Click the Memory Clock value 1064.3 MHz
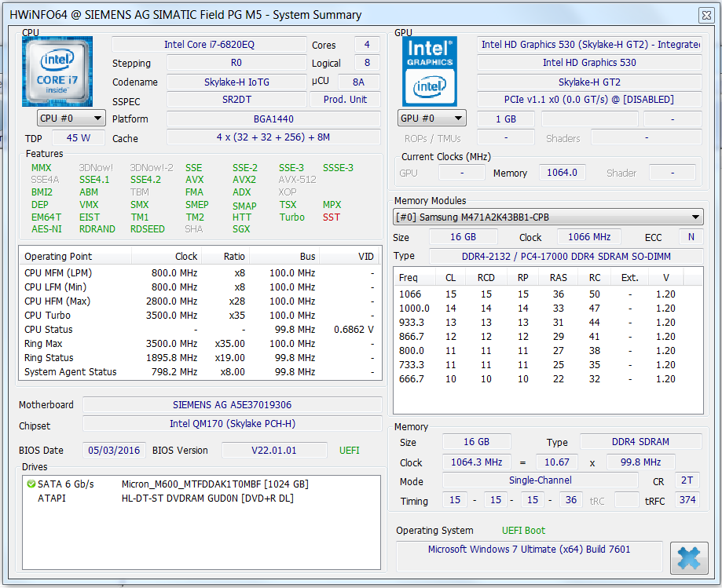The height and width of the screenshot is (588, 722). coord(477,462)
